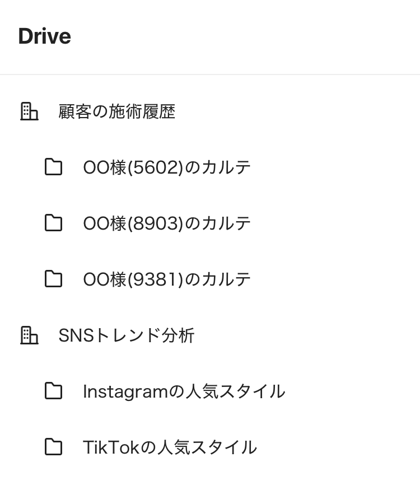Select the SNSトレンド分析 label text

click(126, 335)
